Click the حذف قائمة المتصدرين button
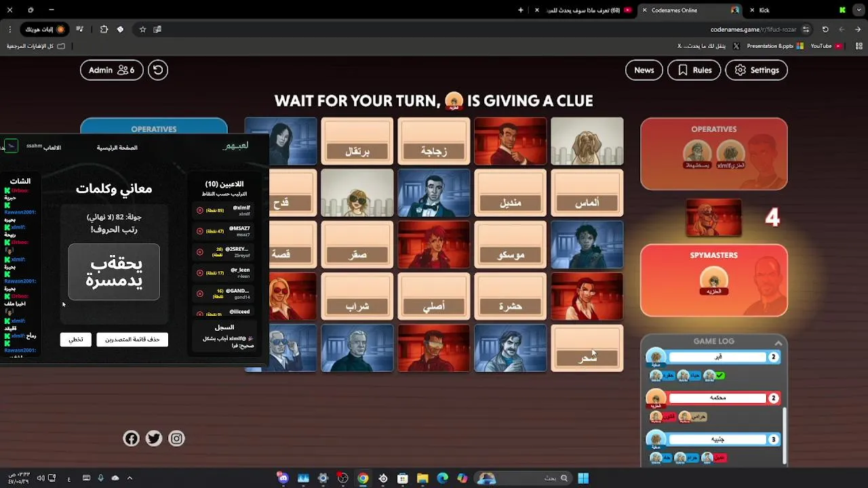Image resolution: width=868 pixels, height=488 pixels. (132, 340)
